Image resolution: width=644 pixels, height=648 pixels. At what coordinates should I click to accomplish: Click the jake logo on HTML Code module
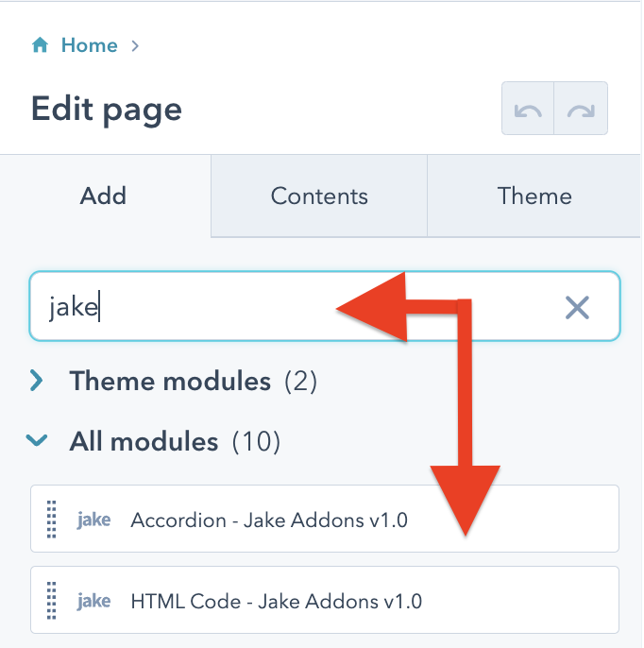93,601
